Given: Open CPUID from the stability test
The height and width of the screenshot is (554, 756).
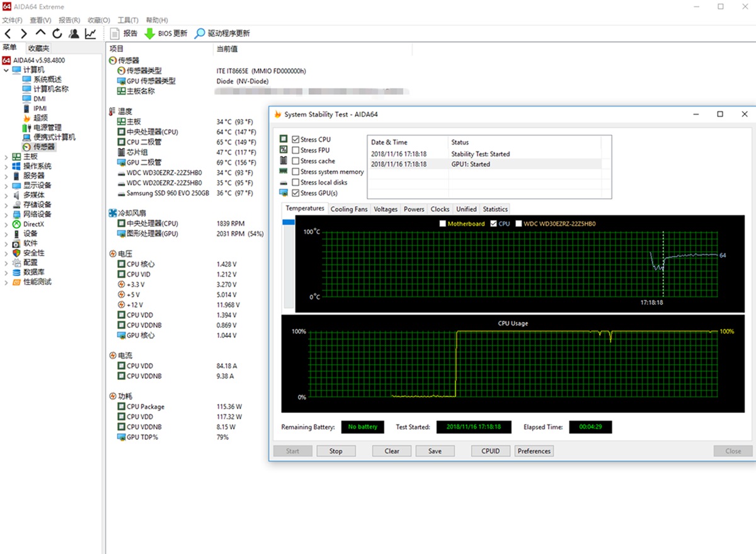Looking at the screenshot, I should 491,451.
